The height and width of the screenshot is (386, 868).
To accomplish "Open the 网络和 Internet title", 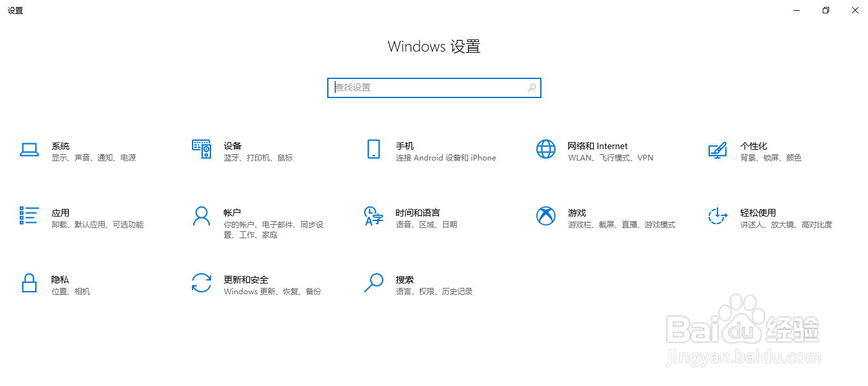I will coord(598,146).
